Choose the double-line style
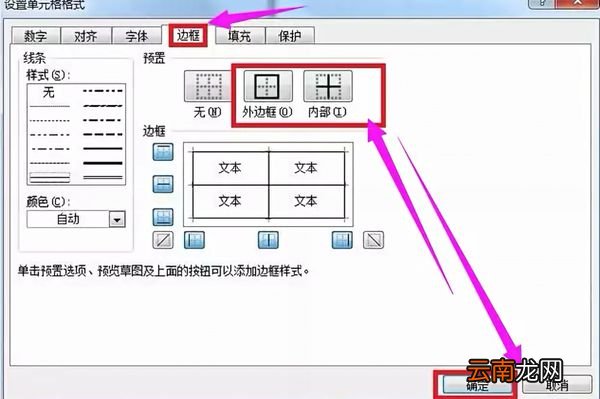600x399 pixels. click(103, 178)
